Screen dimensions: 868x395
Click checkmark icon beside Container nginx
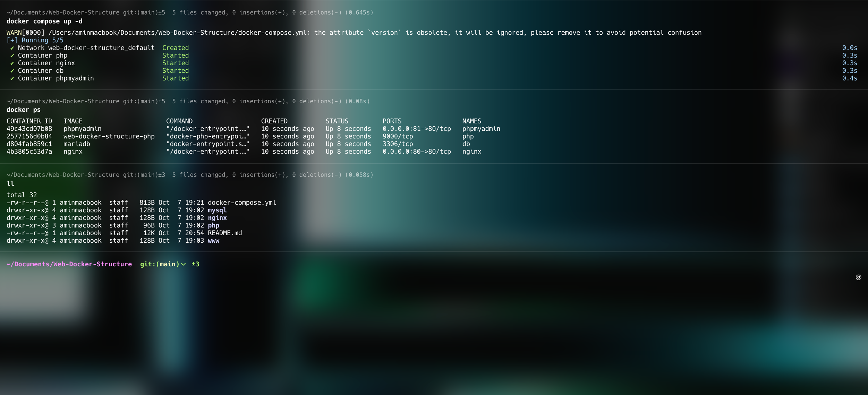click(12, 63)
